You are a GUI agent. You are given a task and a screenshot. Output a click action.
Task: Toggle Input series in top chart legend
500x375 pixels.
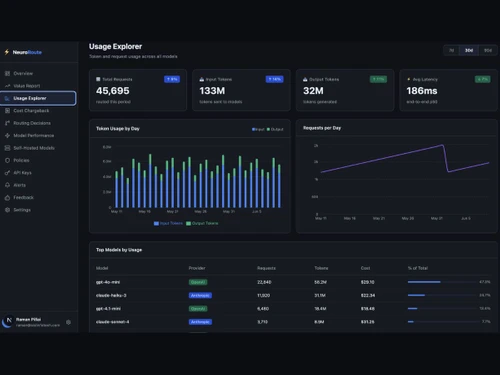coord(258,129)
